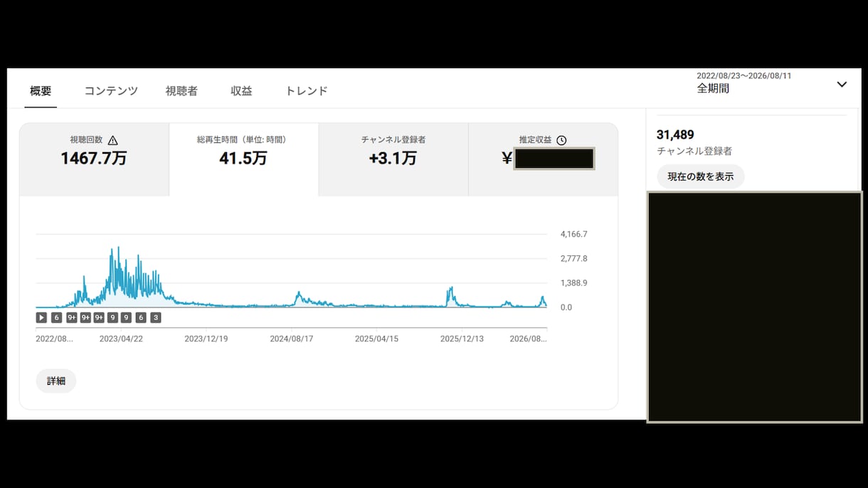Click the '6' marker next to the play marker
Viewport: 868px width, 488px height.
click(56, 317)
